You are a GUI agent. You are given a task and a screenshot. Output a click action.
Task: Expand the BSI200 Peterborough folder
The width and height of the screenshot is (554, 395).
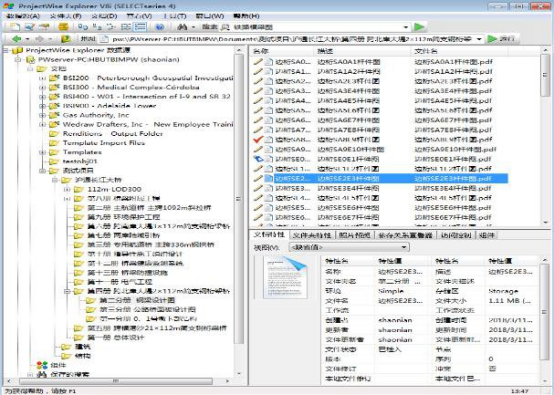coord(42,78)
